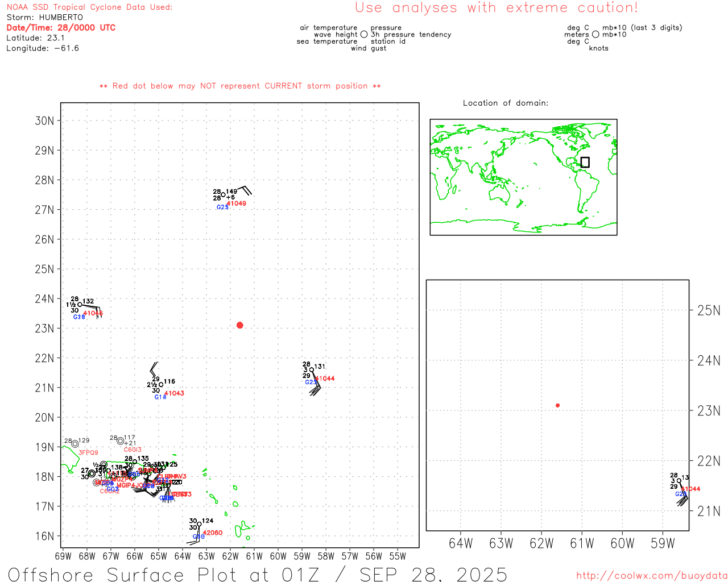Click the 'Longitude: -61.6' line
Viewport: 728px width, 582px height.
pyautogui.click(x=43, y=48)
